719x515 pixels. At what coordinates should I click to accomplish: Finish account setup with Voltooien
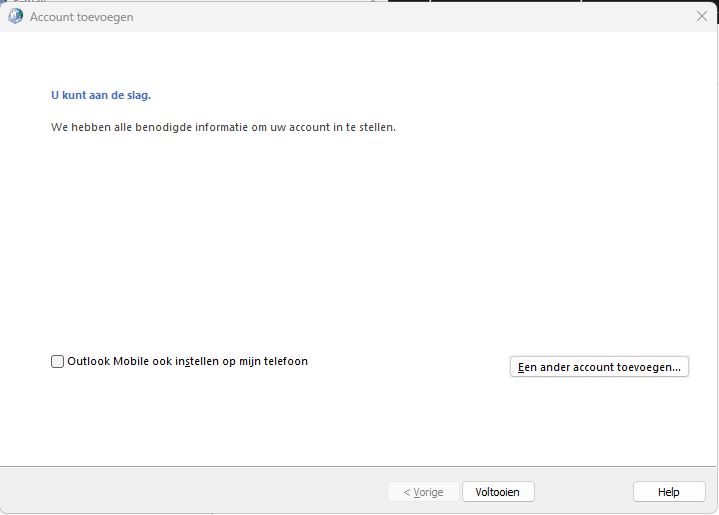498,492
